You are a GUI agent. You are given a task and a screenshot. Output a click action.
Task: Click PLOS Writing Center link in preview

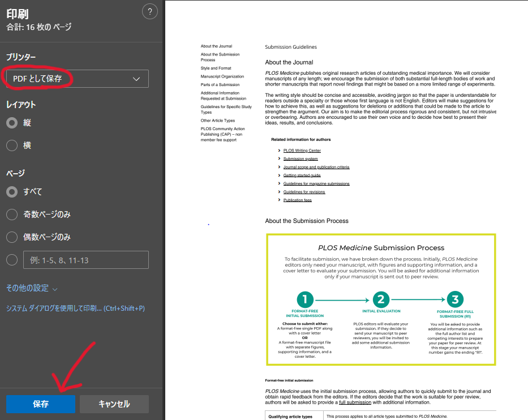coord(302,151)
